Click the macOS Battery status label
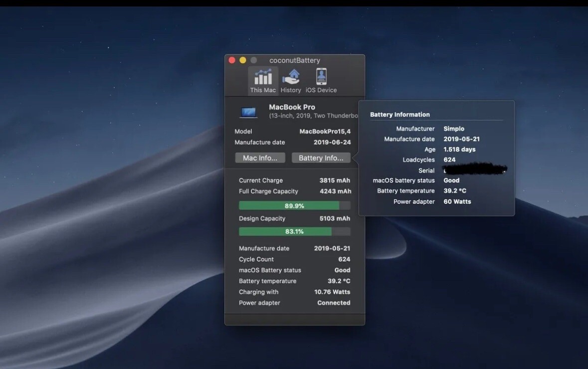Screen dimensions: 588x369 tap(270, 270)
